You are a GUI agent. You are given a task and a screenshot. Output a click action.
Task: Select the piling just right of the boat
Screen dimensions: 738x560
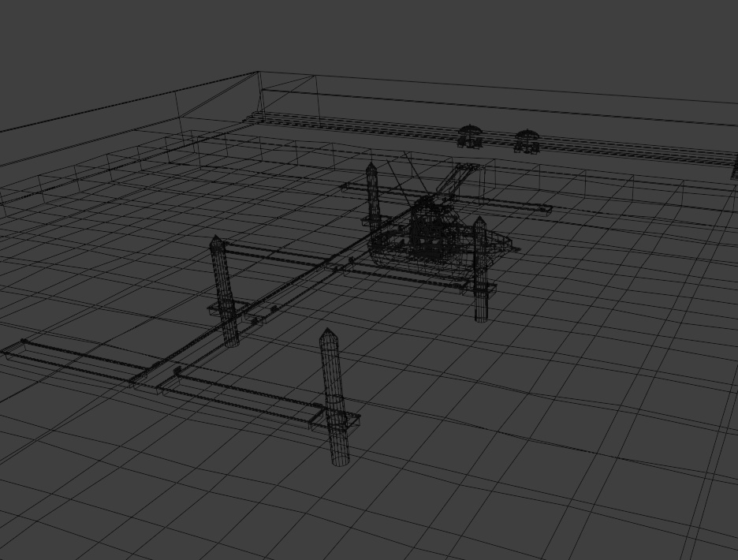[480, 269]
